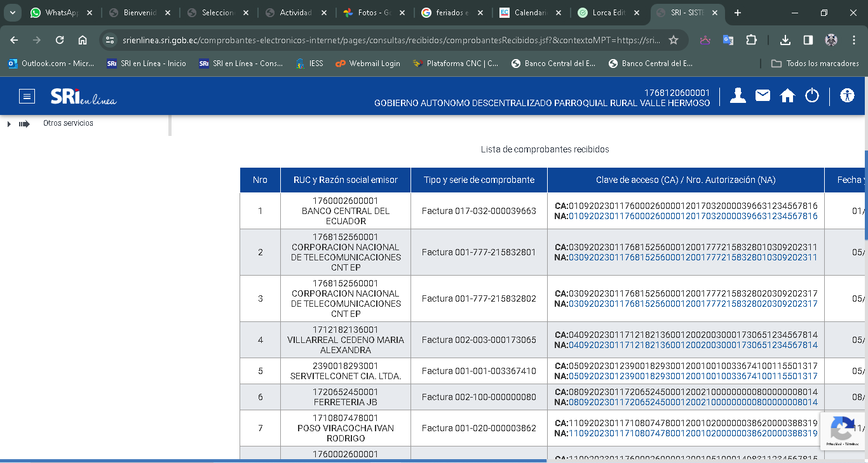This screenshot has height=463, width=868.
Task: Click the address bar URL field
Action: pos(381,40)
